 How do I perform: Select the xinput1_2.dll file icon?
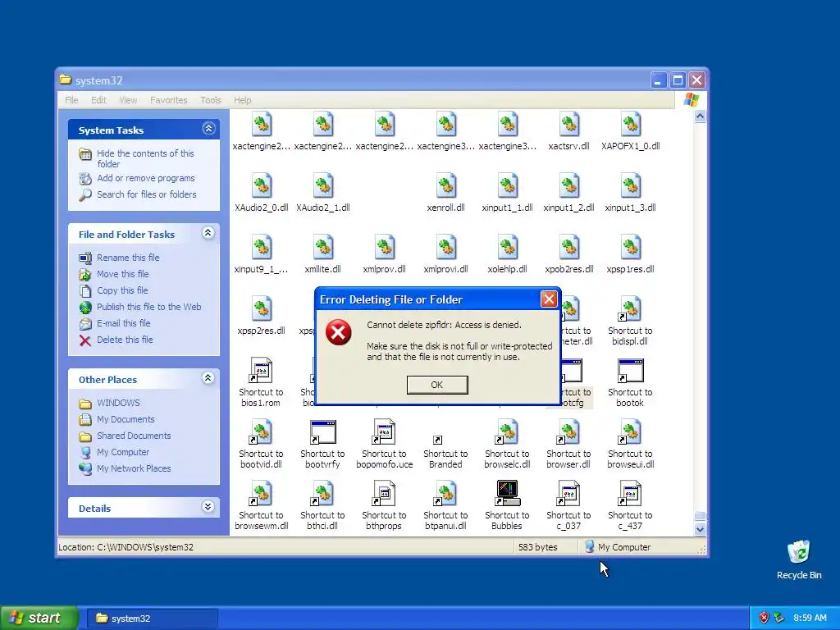[569, 186]
